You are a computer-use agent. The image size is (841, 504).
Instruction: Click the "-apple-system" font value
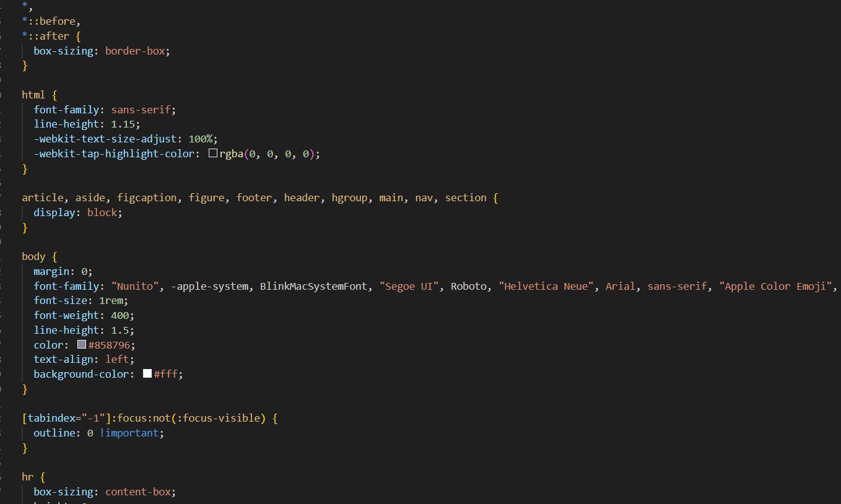tap(210, 286)
